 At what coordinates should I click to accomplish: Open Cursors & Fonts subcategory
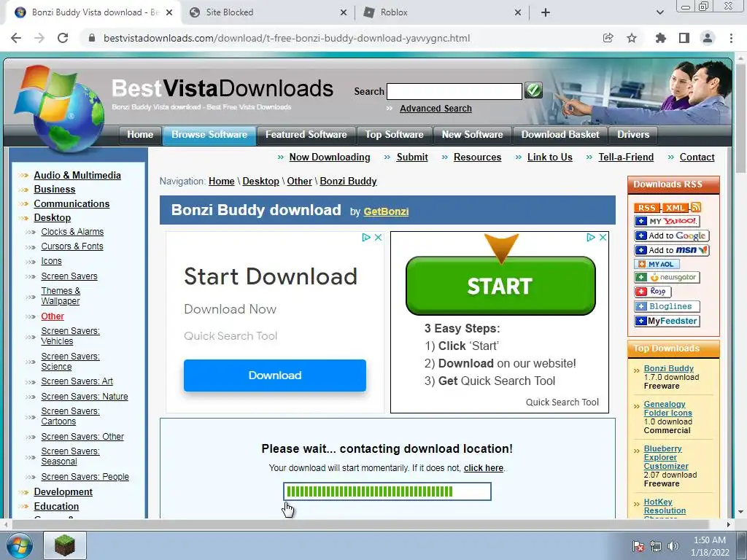[72, 246]
